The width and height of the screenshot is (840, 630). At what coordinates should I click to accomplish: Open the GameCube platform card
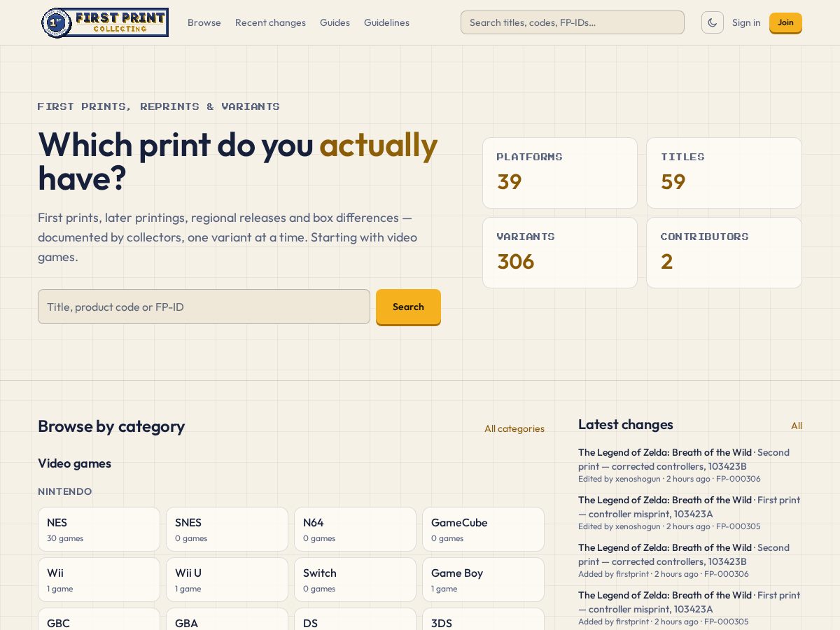(x=483, y=529)
